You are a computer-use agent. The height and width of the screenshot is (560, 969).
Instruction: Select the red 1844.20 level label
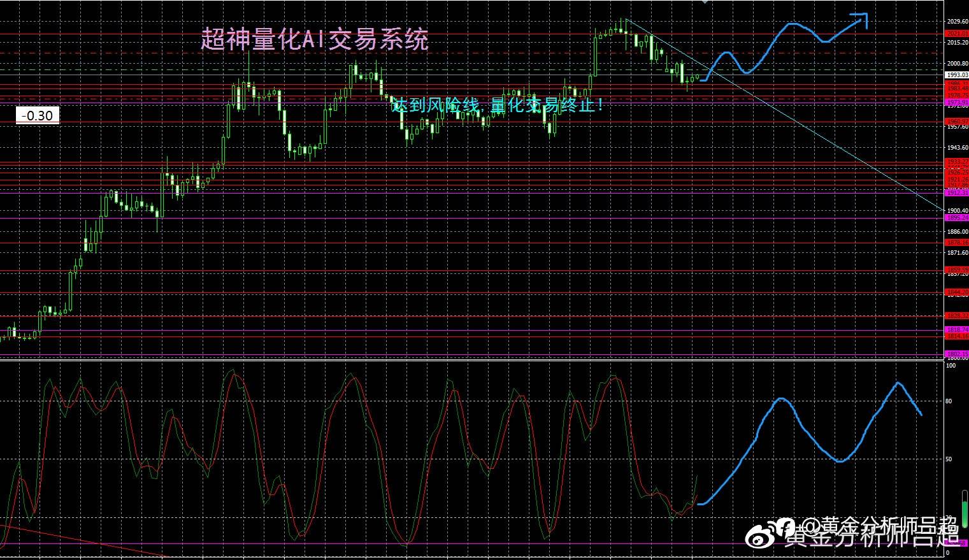(x=957, y=292)
